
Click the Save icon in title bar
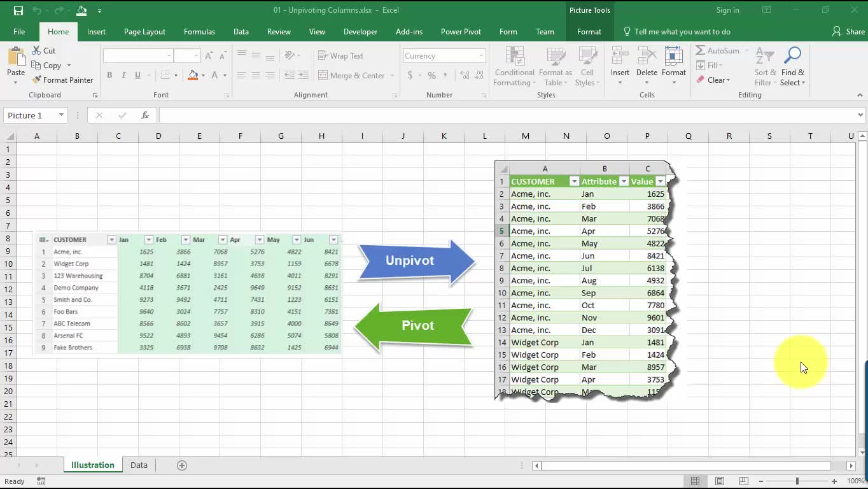(18, 10)
